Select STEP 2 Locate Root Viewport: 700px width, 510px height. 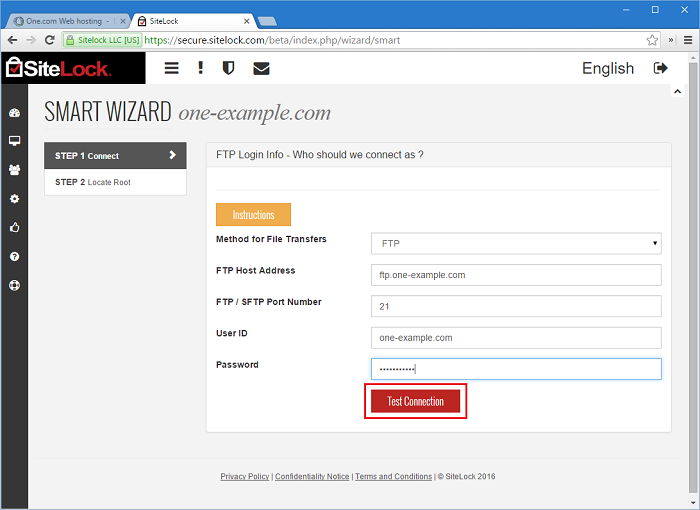115,182
